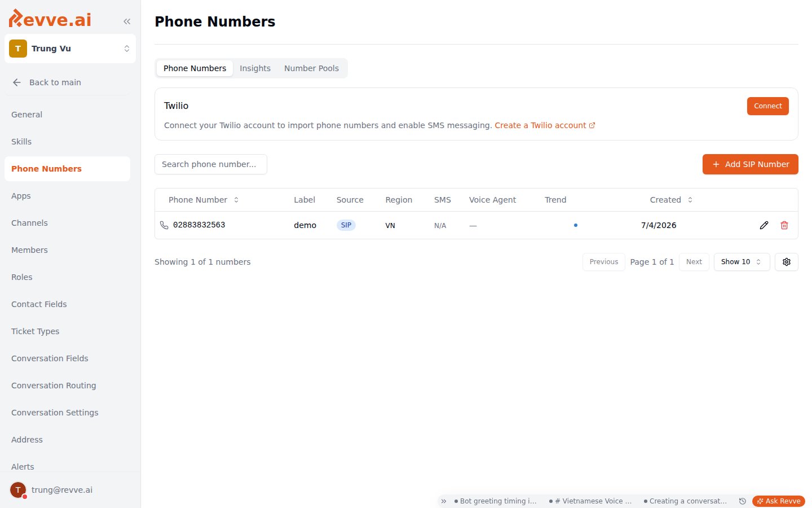Image resolution: width=812 pixels, height=508 pixels.
Task: Click the Revve.ai logo
Action: [50, 19]
